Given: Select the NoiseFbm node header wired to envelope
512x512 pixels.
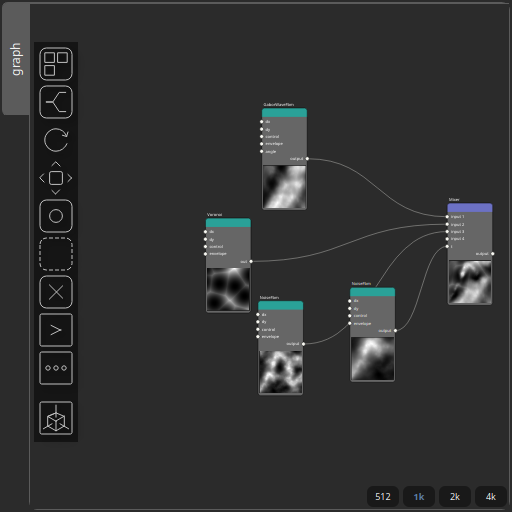Looking at the screenshot, I should click(x=281, y=305).
